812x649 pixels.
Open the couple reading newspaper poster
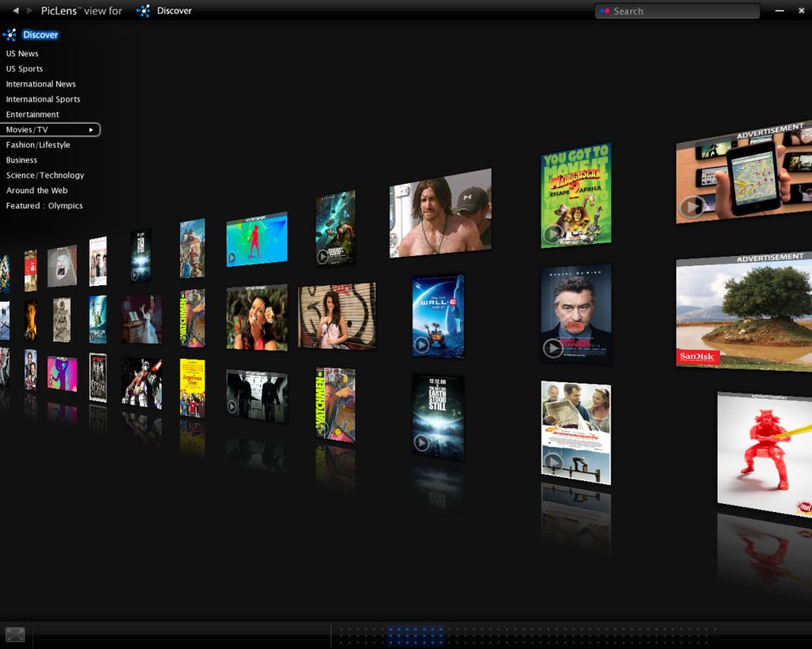pos(576,433)
